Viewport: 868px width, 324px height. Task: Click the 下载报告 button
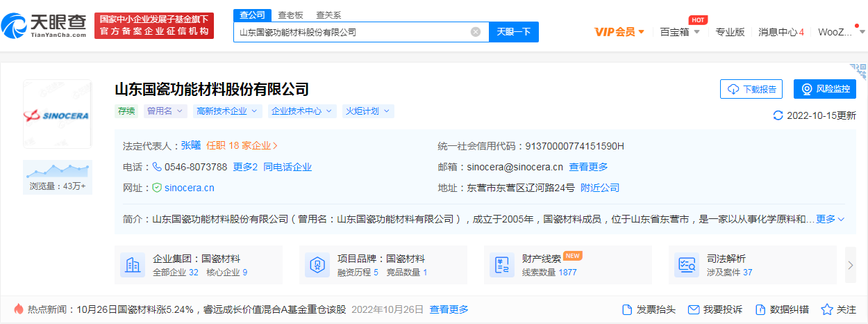pyautogui.click(x=751, y=89)
